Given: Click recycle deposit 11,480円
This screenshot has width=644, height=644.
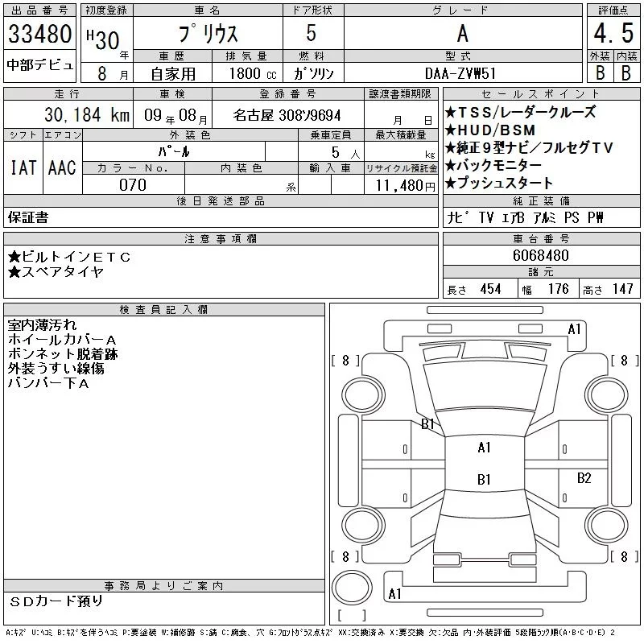Looking at the screenshot, I should click(405, 186).
